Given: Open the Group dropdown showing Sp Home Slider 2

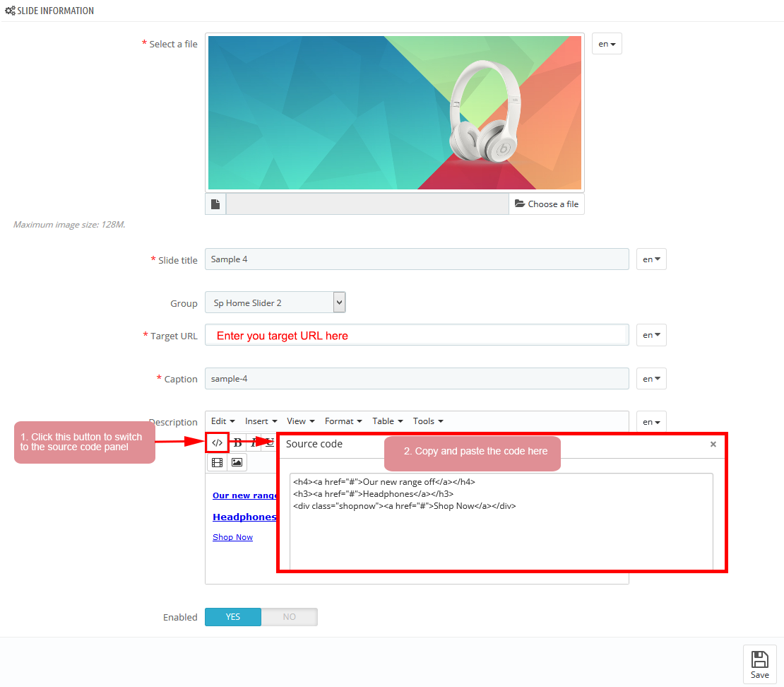Looking at the screenshot, I should pyautogui.click(x=275, y=303).
